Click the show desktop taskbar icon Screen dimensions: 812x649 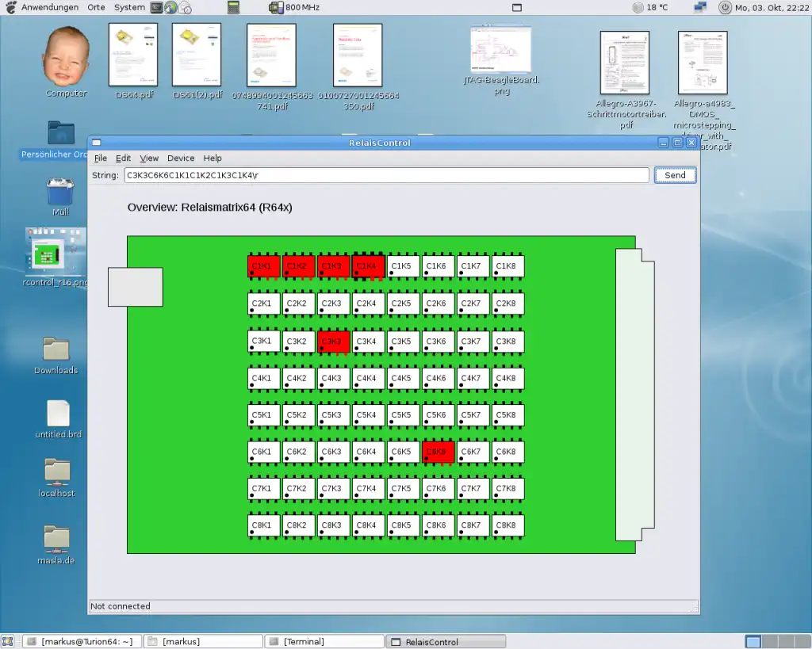pyautogui.click(x=7, y=642)
